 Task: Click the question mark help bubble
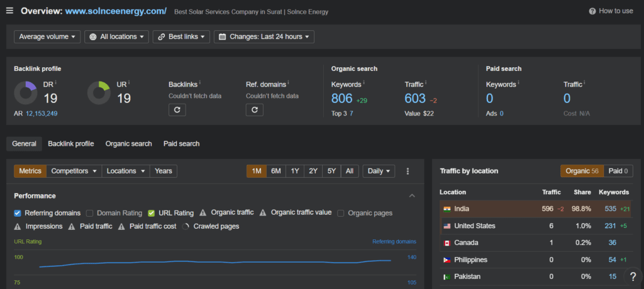pos(633,276)
